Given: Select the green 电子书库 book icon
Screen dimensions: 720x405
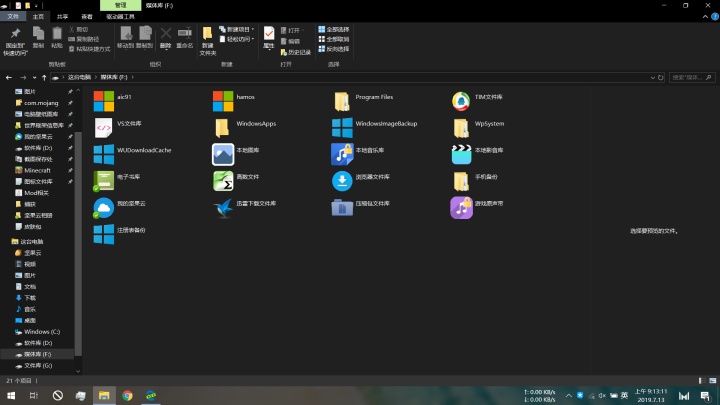Looking at the screenshot, I should [103, 181].
